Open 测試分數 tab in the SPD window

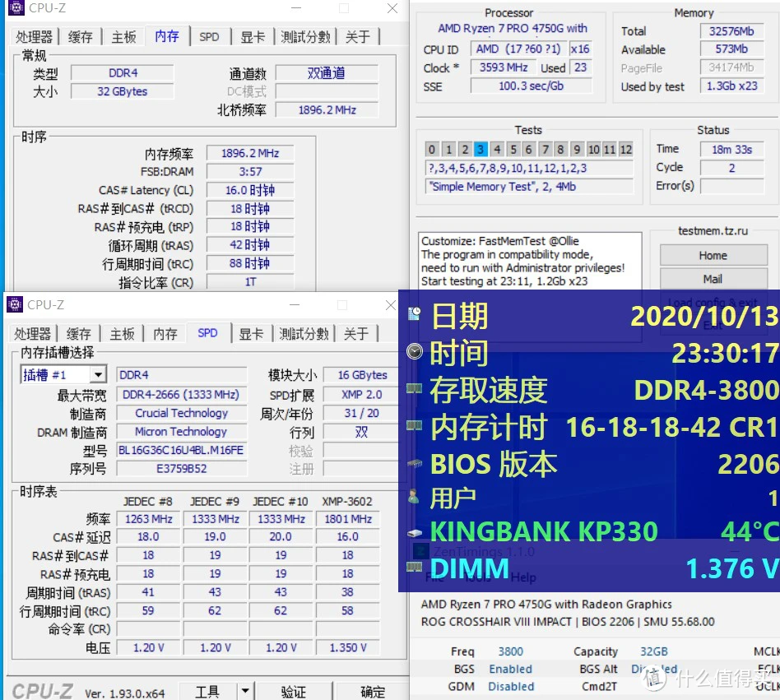[x=305, y=333]
